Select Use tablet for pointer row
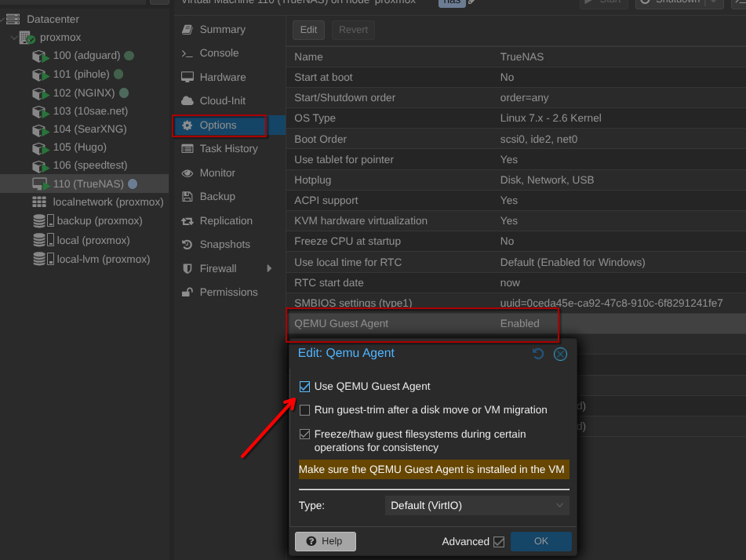 (x=515, y=159)
